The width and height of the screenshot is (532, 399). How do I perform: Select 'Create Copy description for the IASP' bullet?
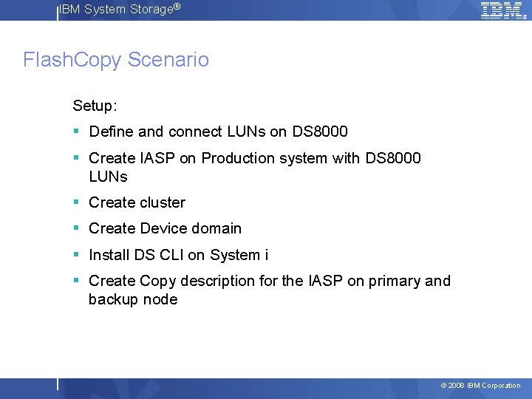270,290
